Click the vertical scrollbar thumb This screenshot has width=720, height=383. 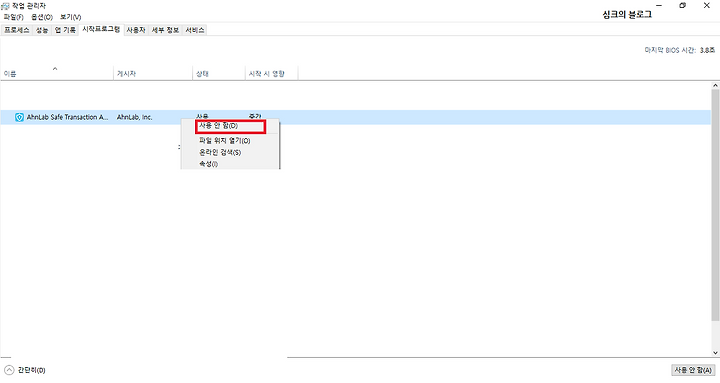[715, 205]
